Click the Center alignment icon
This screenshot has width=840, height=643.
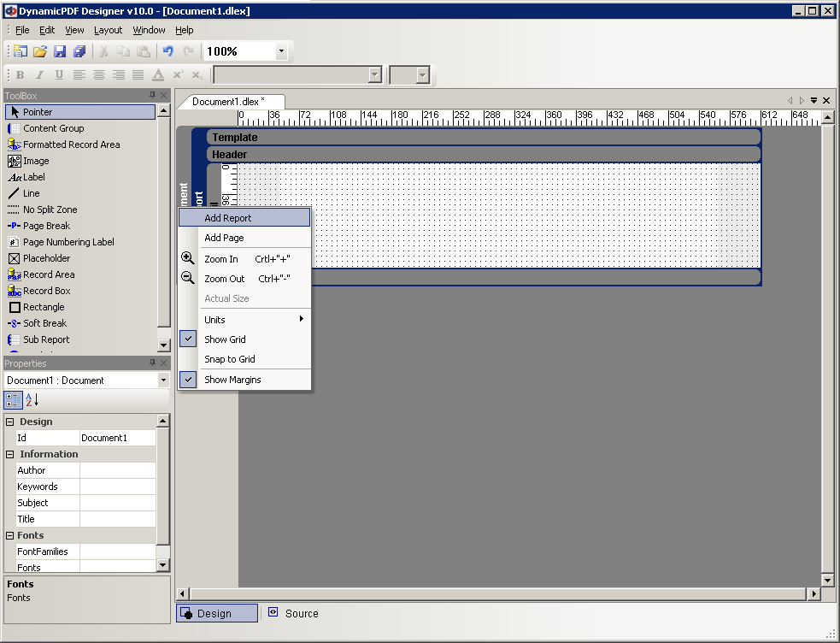point(99,75)
